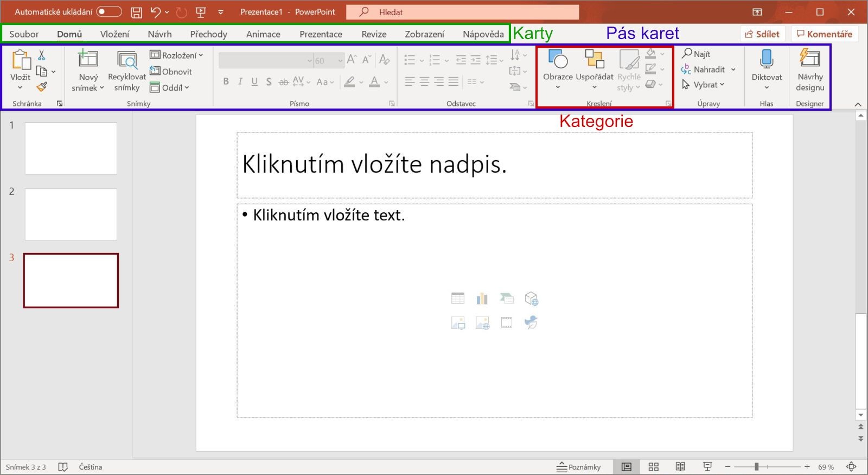
Task: Clear all formatting icon
Action: (385, 60)
